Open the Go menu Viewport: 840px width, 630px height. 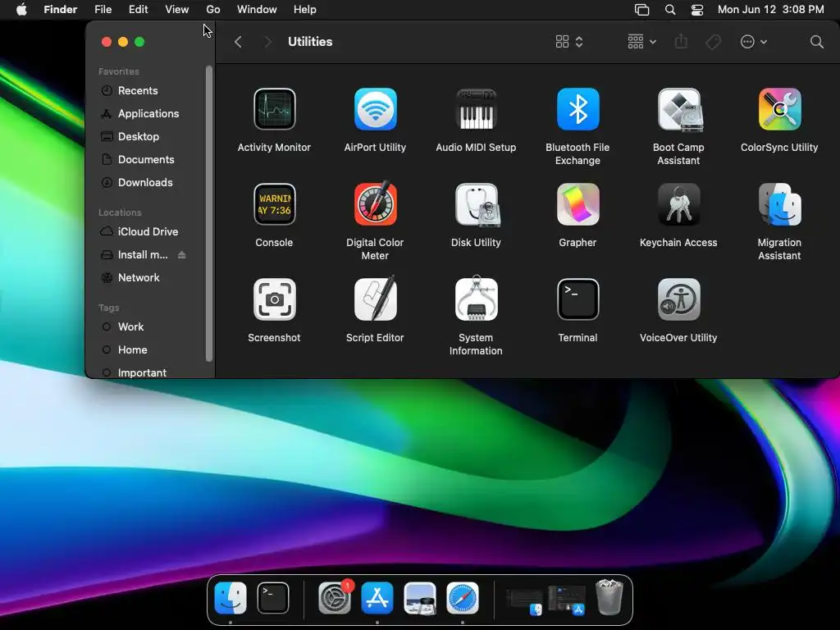(213, 10)
